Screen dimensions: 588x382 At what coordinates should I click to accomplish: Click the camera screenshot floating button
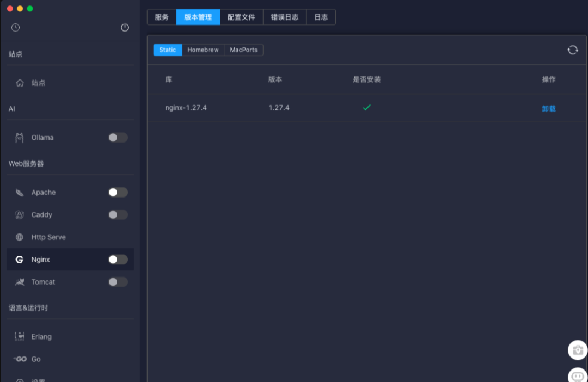pos(578,350)
